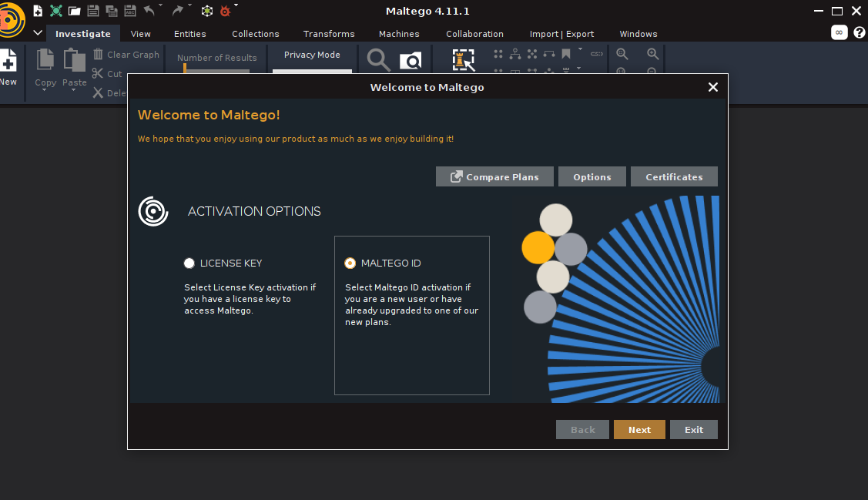The image size is (868, 500).
Task: Click the Compare Plans button
Action: [494, 176]
